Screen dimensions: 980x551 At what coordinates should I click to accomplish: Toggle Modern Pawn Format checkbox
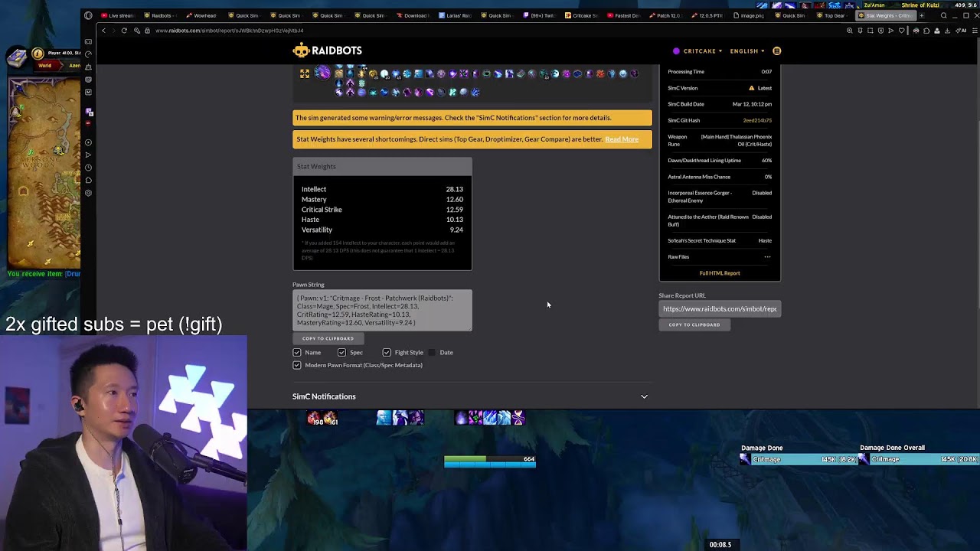(297, 365)
